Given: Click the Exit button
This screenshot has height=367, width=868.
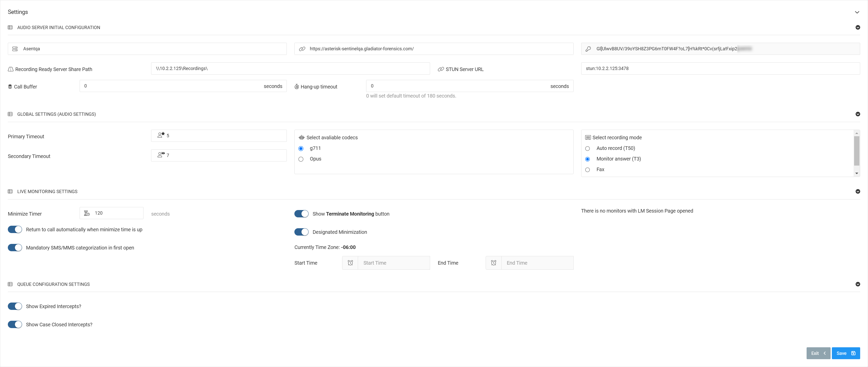Looking at the screenshot, I should (818, 353).
